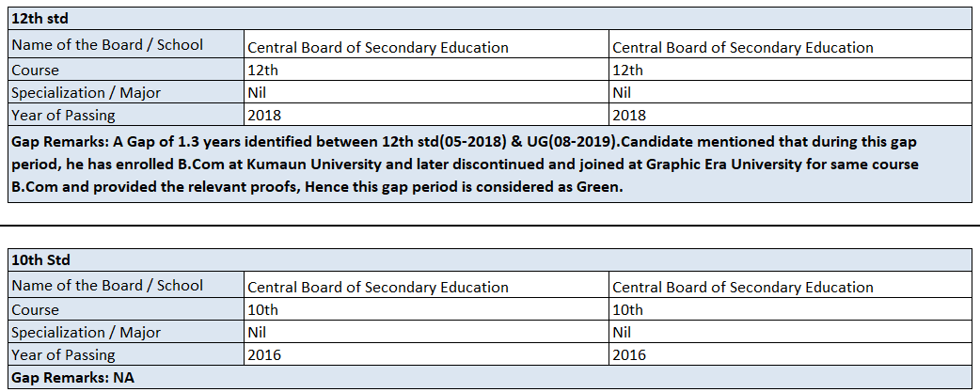Select the "Course" label in 12th std table

tap(35, 70)
